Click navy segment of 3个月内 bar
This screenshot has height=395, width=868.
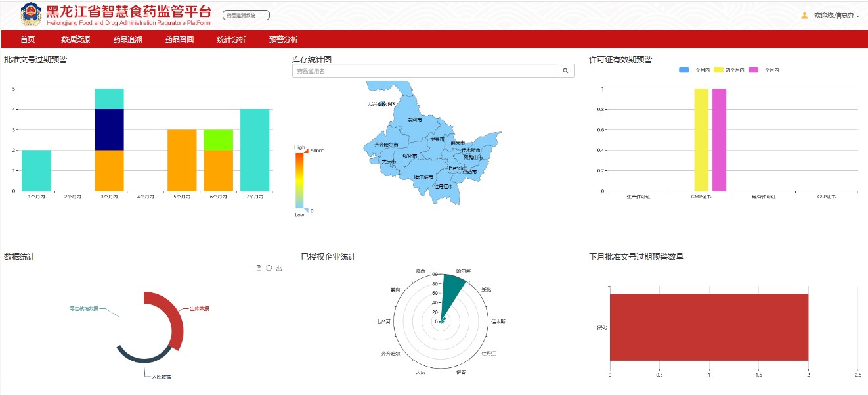pyautogui.click(x=109, y=129)
